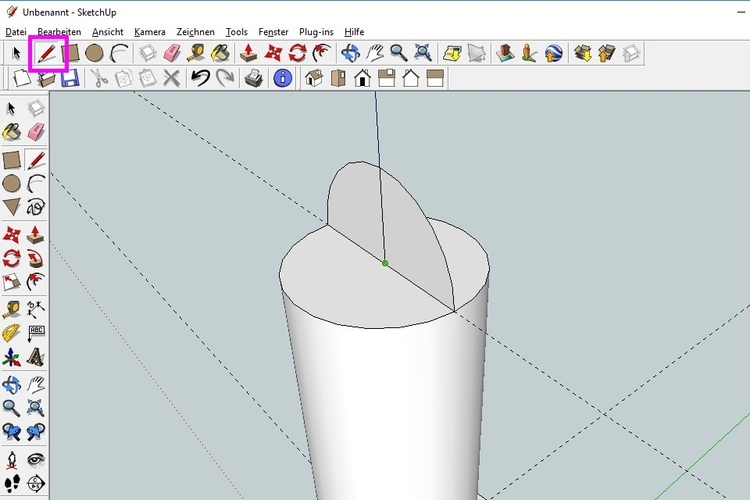Activate the Axes tool
Image resolution: width=750 pixels, height=500 pixels.
pos(11,357)
